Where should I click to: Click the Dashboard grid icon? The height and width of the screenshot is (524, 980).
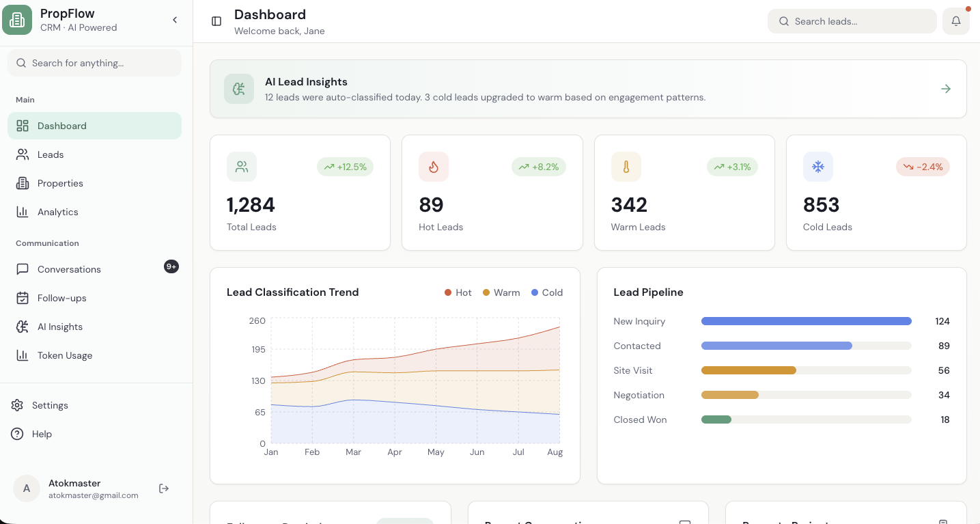pos(23,126)
